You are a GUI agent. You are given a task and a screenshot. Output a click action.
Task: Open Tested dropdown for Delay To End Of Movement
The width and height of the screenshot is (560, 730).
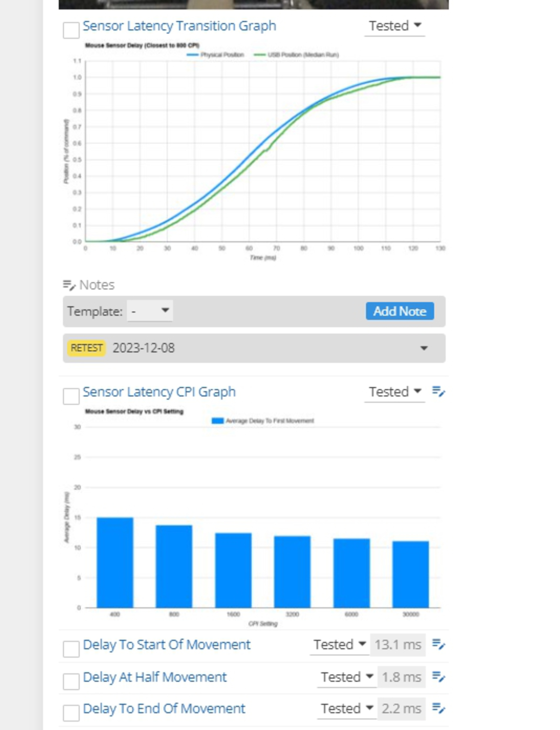[347, 709]
